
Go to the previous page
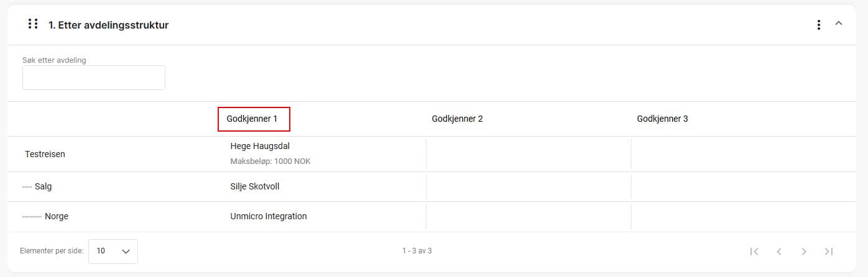click(x=779, y=252)
